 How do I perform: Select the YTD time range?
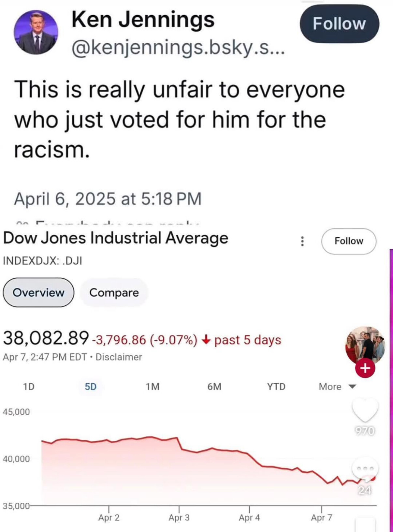pos(276,387)
